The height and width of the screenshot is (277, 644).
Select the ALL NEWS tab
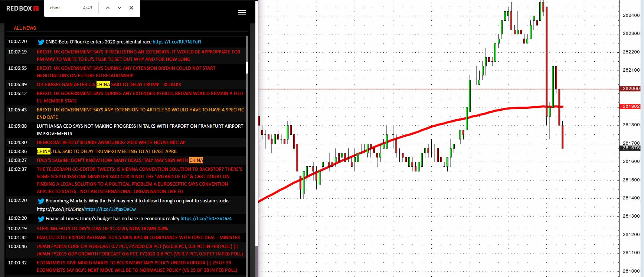coord(25,28)
